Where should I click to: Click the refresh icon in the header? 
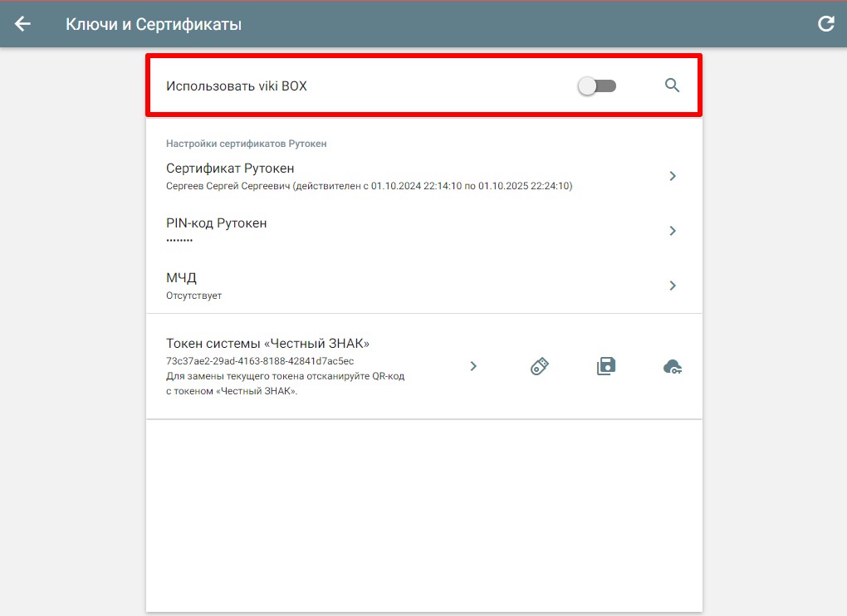click(x=825, y=24)
